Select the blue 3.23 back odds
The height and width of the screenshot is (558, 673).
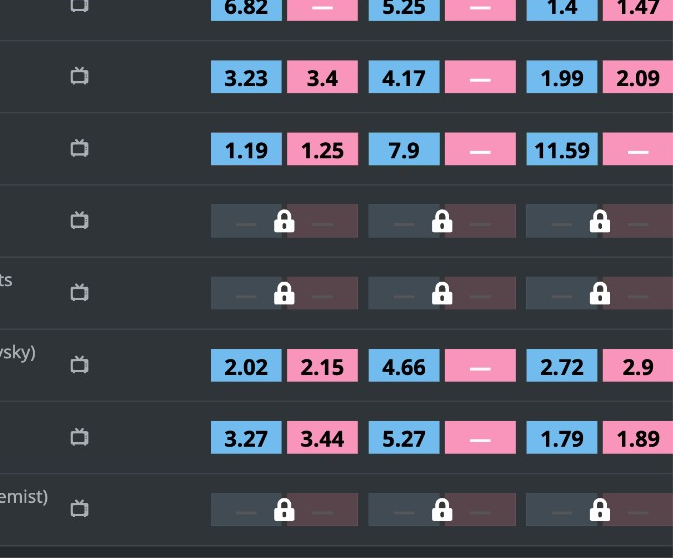[246, 77]
